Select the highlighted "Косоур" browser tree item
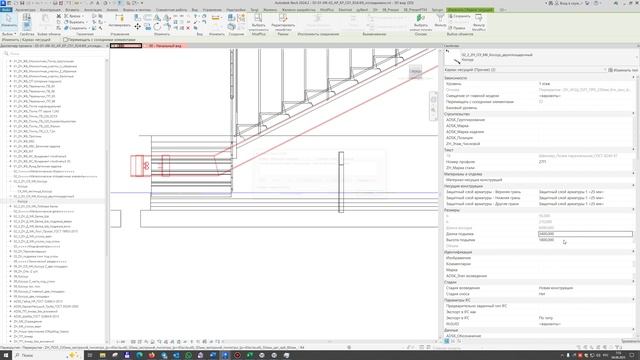The width and height of the screenshot is (640, 360). click(x=22, y=201)
